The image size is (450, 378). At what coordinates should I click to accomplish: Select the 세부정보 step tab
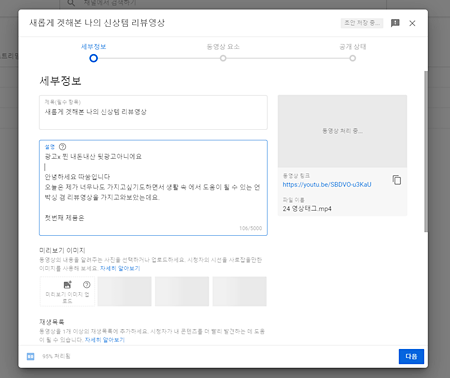coord(93,47)
